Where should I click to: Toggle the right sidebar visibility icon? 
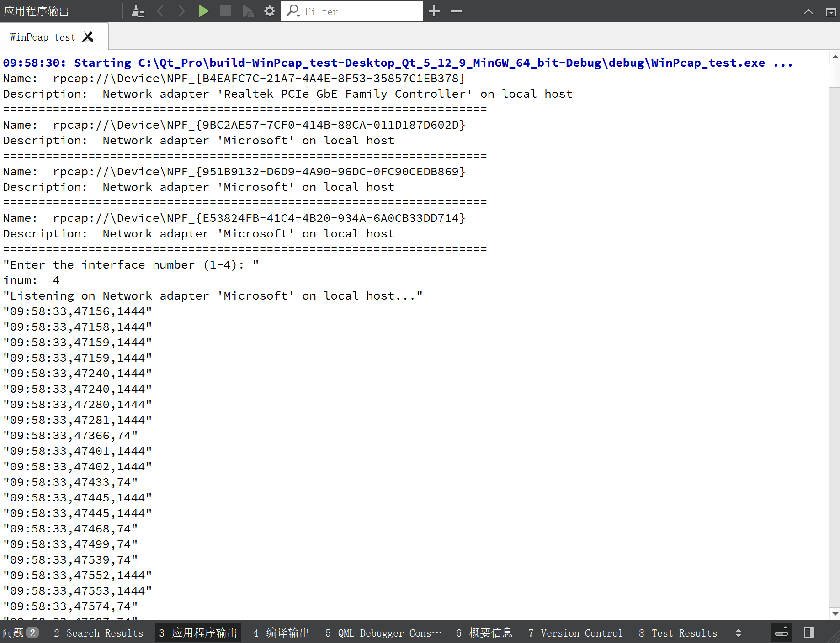[809, 632]
